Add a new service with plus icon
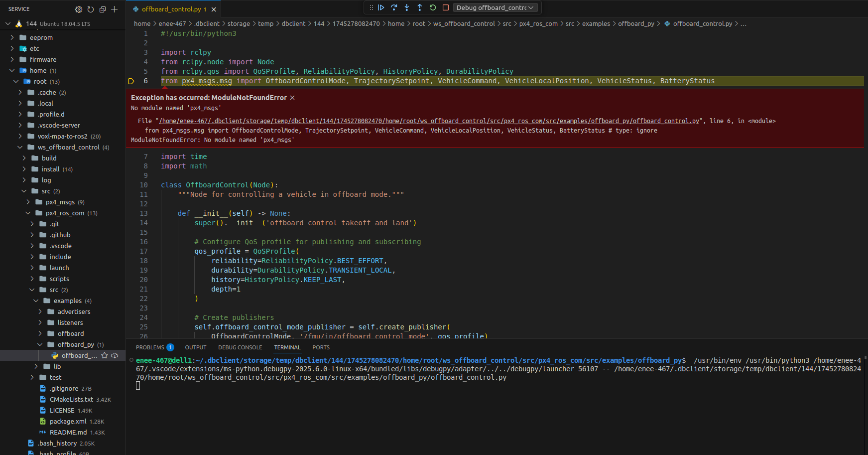Screen dimensions: 868x455 [x=115, y=9]
